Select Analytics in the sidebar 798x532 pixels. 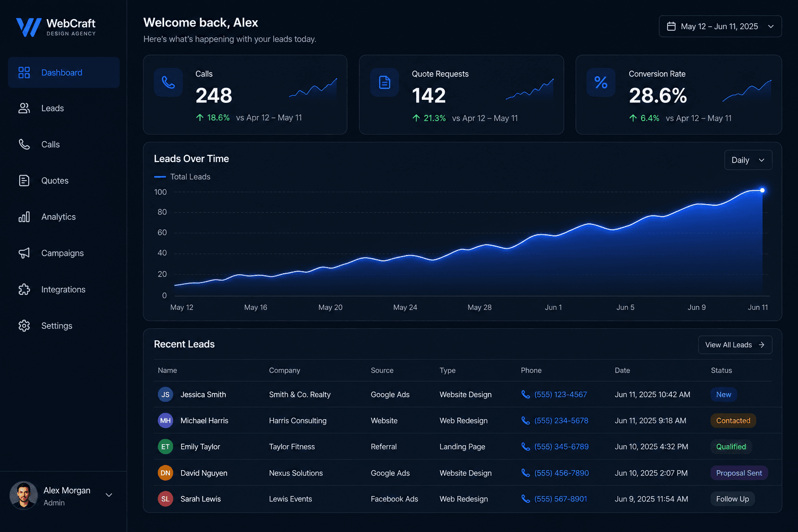pyautogui.click(x=63, y=217)
